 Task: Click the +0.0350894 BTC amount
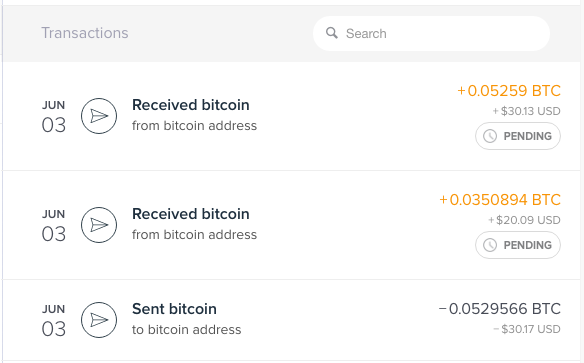pyautogui.click(x=500, y=200)
